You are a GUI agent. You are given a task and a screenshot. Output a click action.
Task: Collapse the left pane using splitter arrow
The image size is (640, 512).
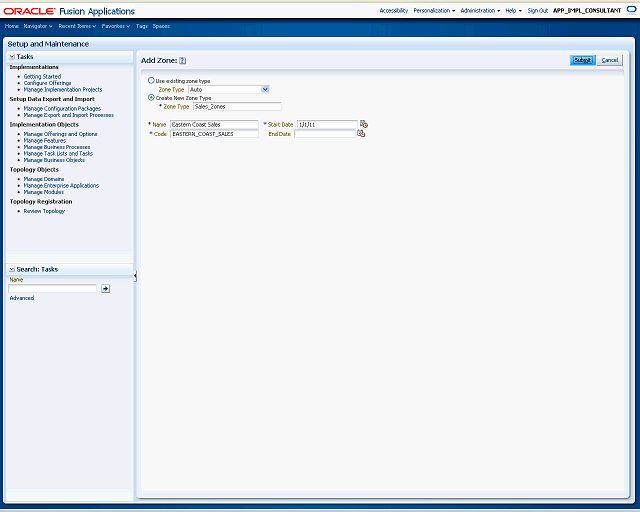click(135, 276)
